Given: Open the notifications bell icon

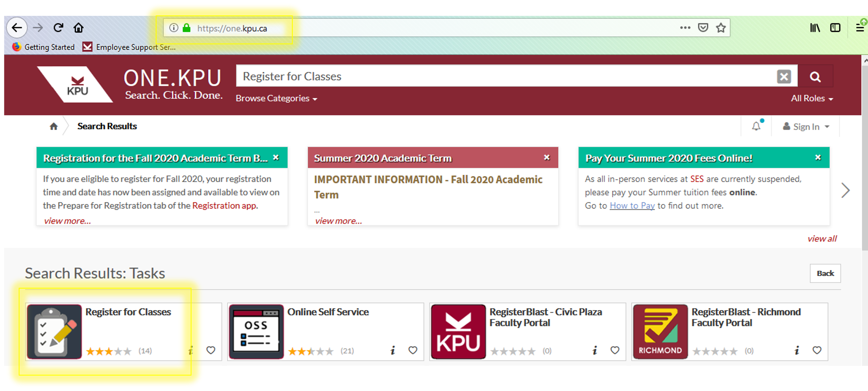Looking at the screenshot, I should tap(756, 126).
